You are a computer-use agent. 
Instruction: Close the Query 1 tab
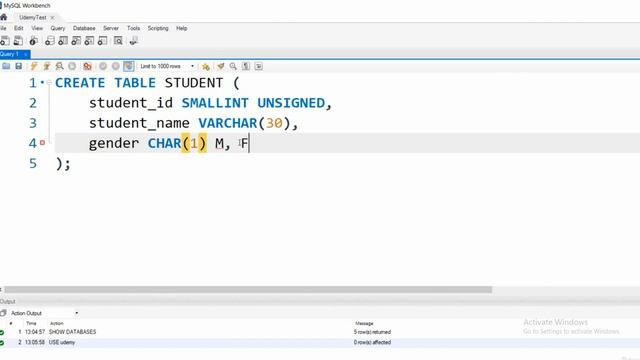click(x=25, y=54)
